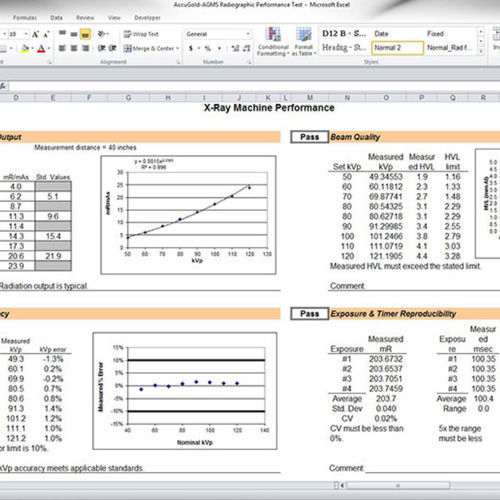Select the Measured % Error chart

pos(185,391)
